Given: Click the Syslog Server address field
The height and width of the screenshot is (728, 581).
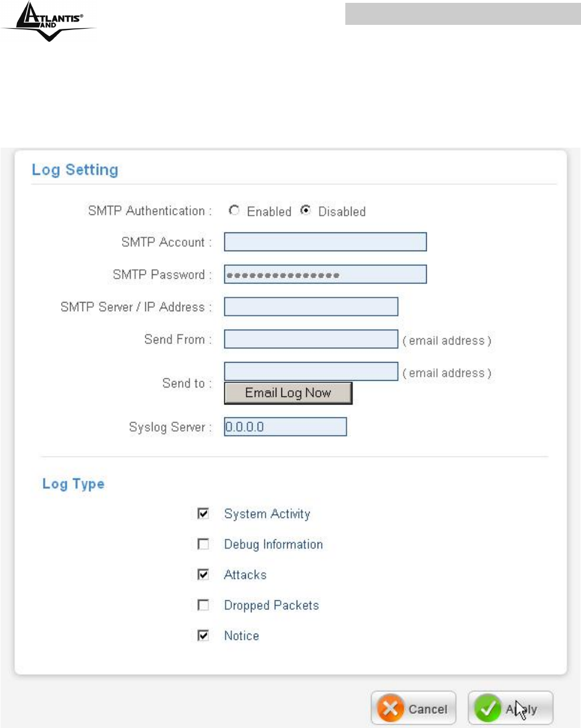Looking at the screenshot, I should tap(285, 427).
